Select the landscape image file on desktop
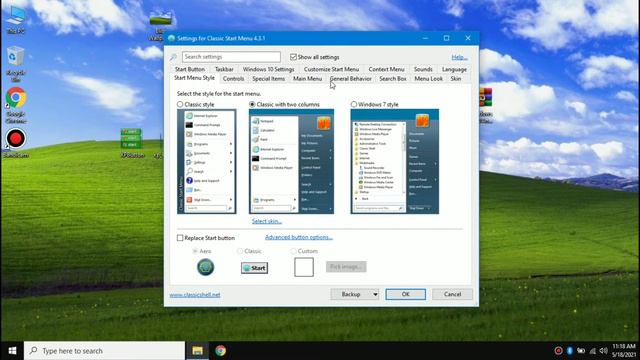The image size is (640, 360). (x=160, y=24)
